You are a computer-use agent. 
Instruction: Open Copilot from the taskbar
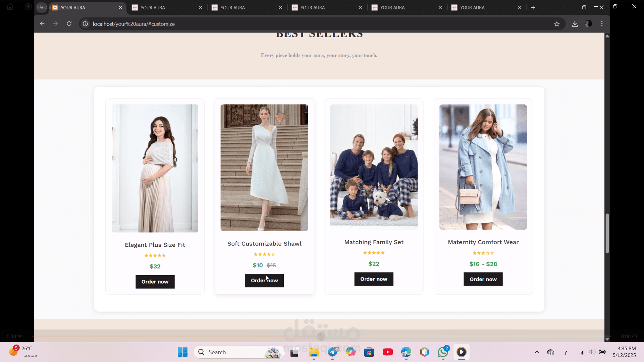(x=351, y=352)
